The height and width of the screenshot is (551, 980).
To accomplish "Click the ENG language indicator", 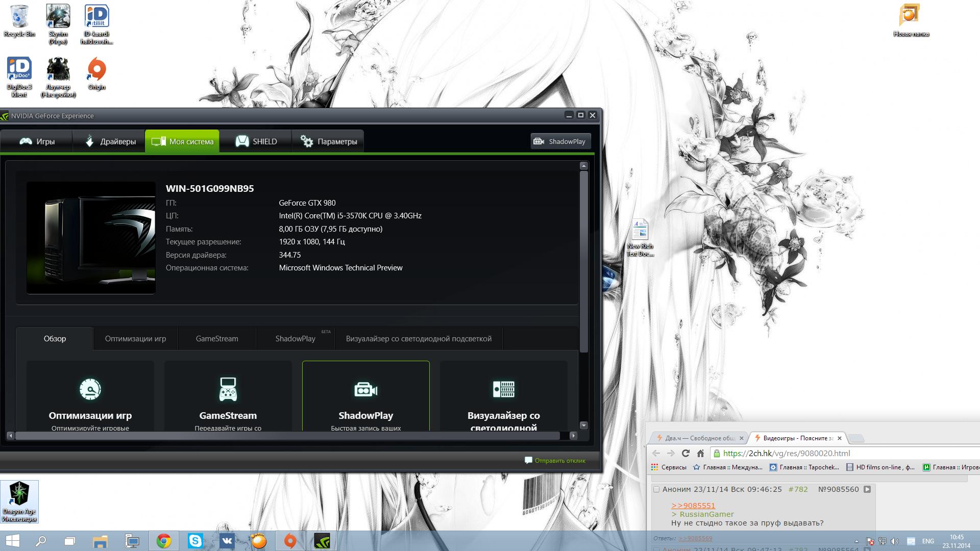I will (928, 541).
